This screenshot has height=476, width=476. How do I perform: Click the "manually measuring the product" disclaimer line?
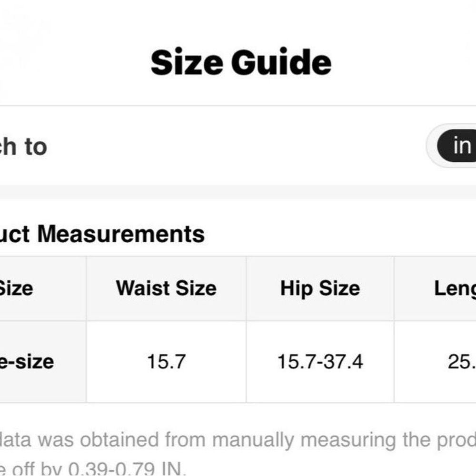pos(238,440)
